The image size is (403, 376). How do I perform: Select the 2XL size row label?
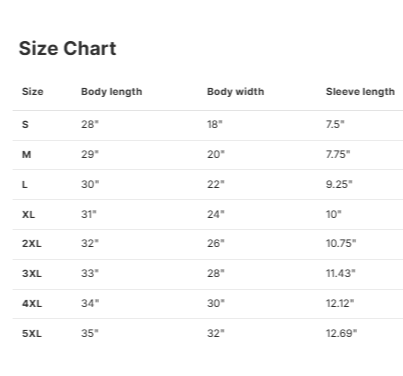(x=32, y=244)
